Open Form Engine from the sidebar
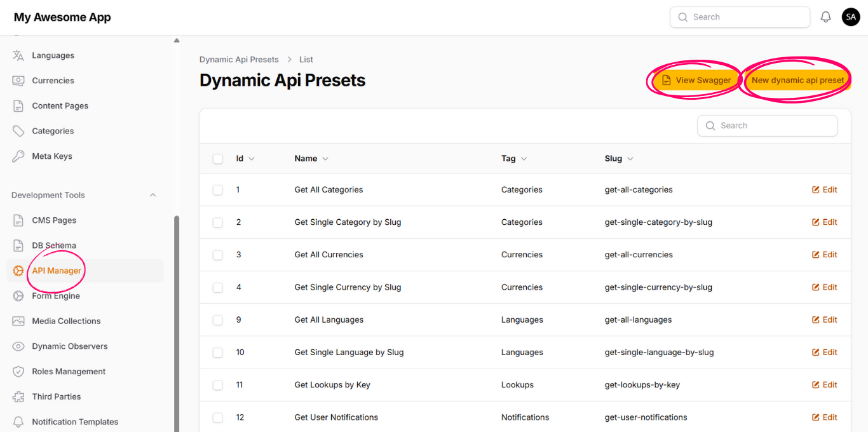868x432 pixels. (56, 296)
